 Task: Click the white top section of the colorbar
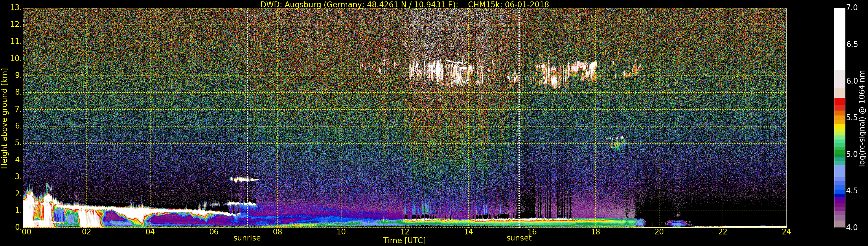click(x=839, y=39)
